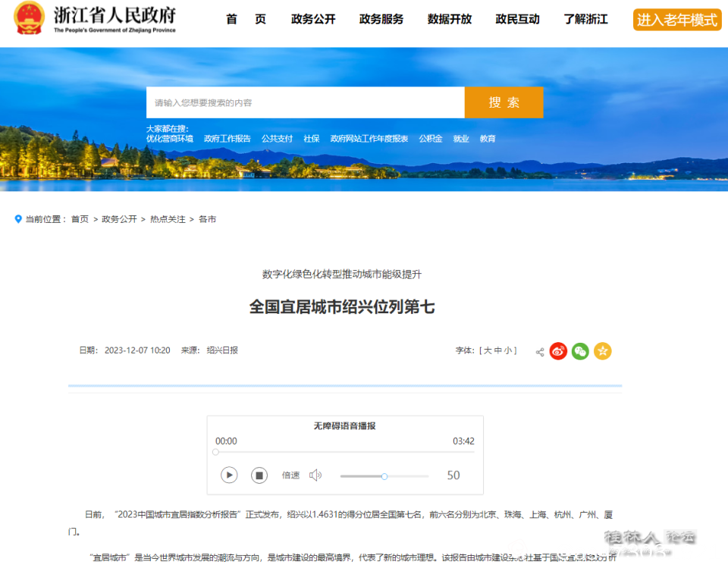The height and width of the screenshot is (568, 728).
Task: Click the speaker volume icon in audio player
Action: pyautogui.click(x=315, y=475)
